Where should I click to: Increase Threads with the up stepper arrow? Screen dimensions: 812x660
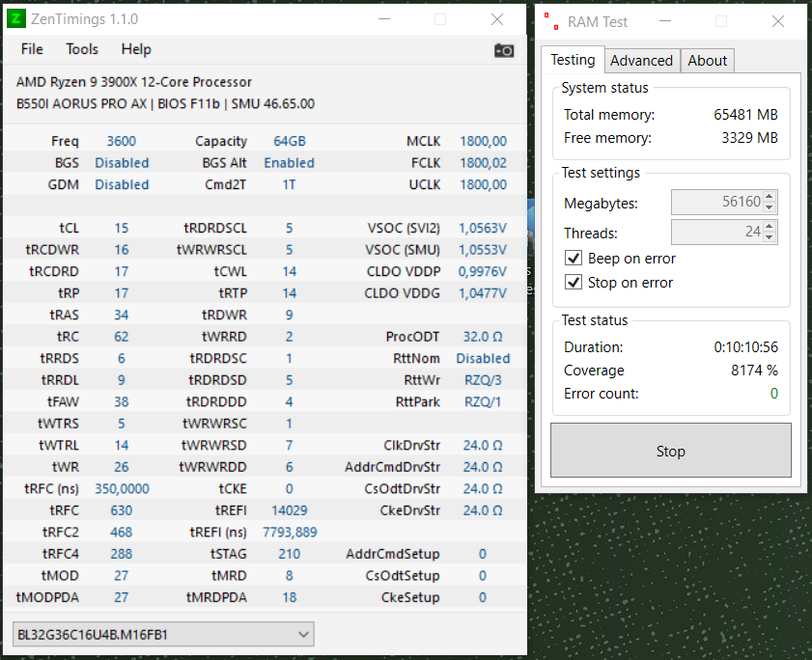(x=769, y=226)
